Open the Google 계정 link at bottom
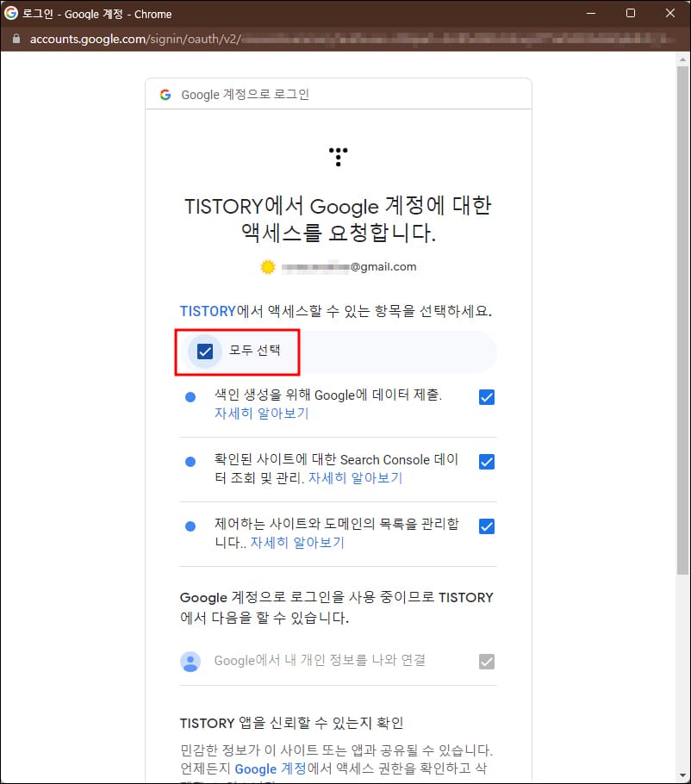The width and height of the screenshot is (691, 784). coord(270,768)
